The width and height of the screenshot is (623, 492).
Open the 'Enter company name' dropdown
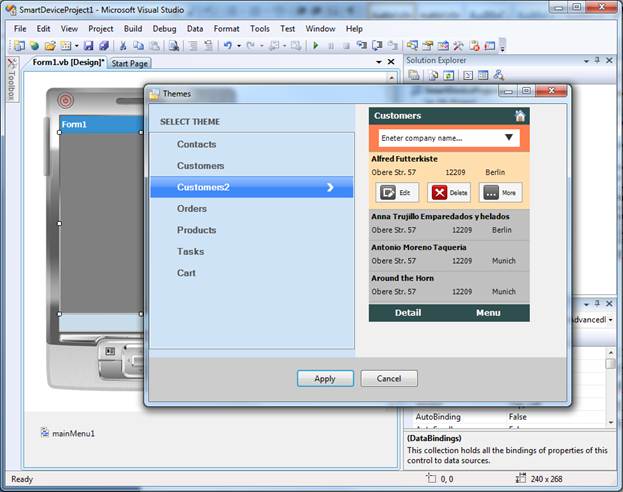[x=509, y=138]
